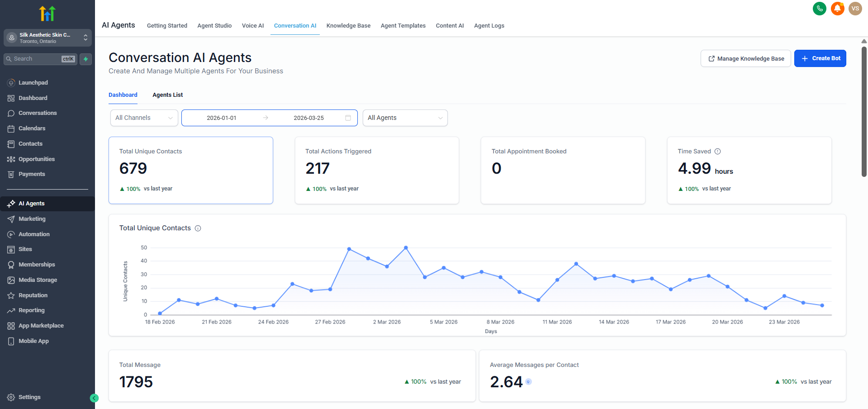Go to the Voice AI tab
The height and width of the screenshot is (409, 868).
(252, 26)
